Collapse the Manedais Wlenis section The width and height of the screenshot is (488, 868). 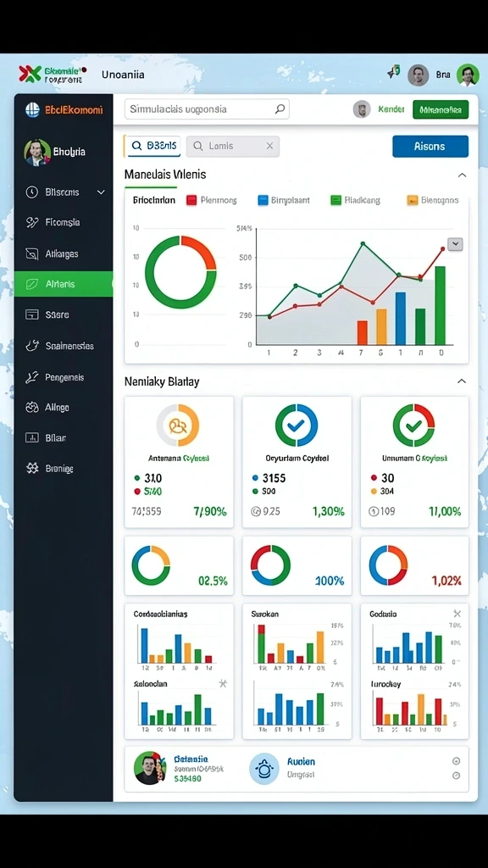coord(462,175)
